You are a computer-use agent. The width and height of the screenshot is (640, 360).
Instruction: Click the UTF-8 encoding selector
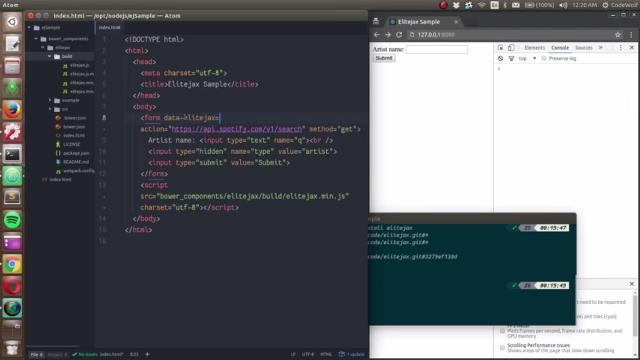click(308, 354)
